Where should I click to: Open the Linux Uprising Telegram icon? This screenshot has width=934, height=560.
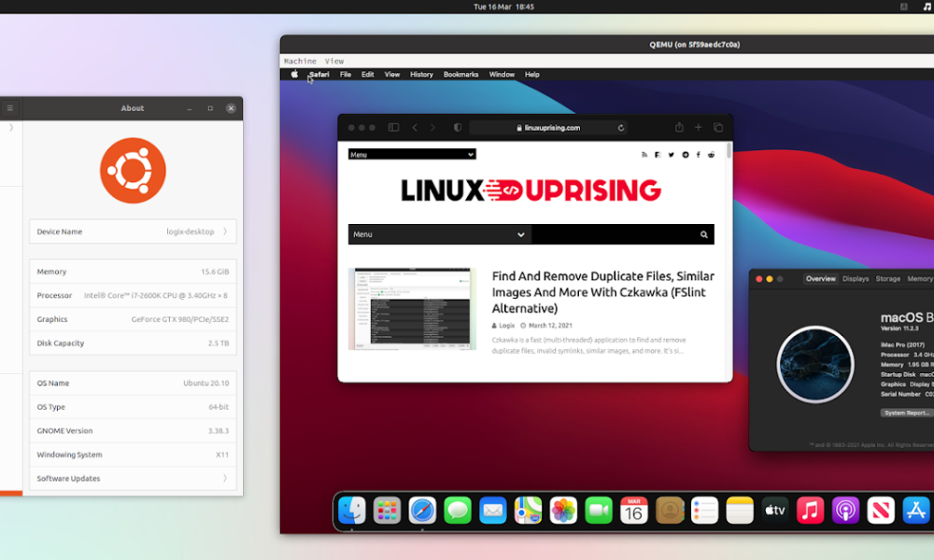click(x=685, y=155)
